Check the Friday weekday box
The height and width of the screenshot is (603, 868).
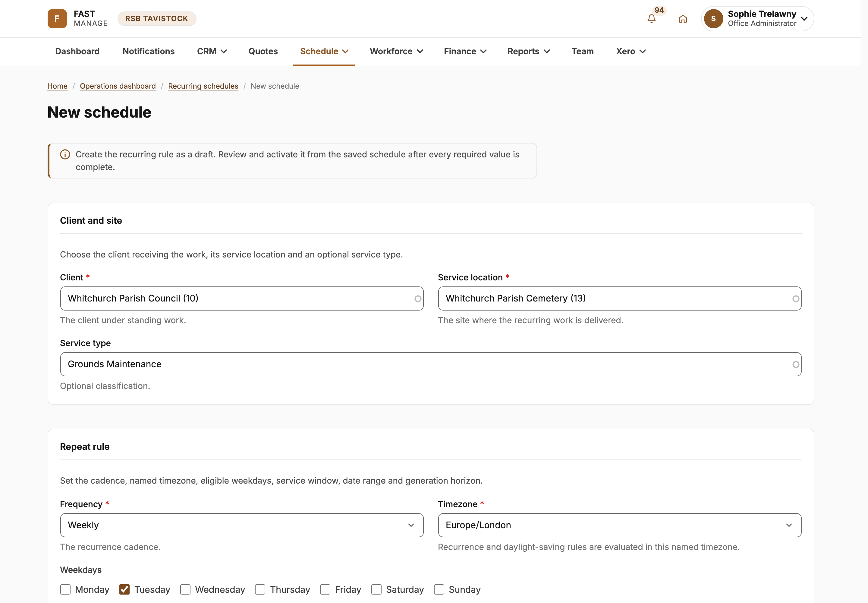(x=325, y=589)
